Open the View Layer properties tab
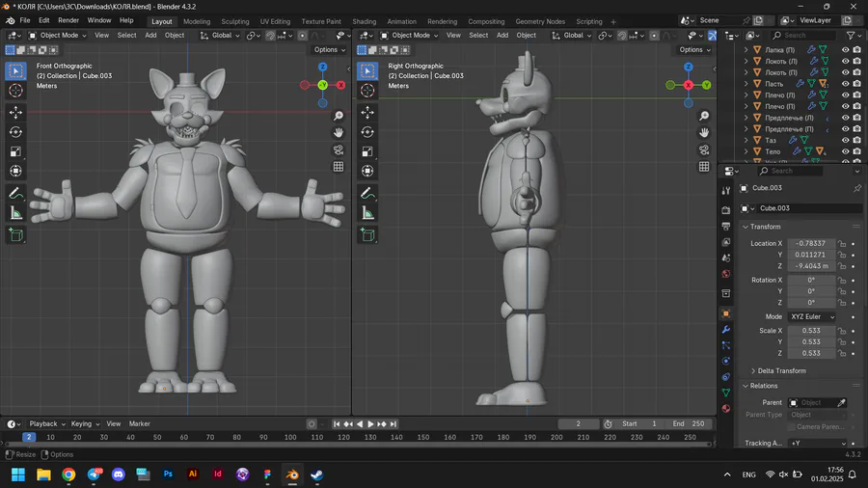This screenshot has height=488, width=868. [725, 242]
